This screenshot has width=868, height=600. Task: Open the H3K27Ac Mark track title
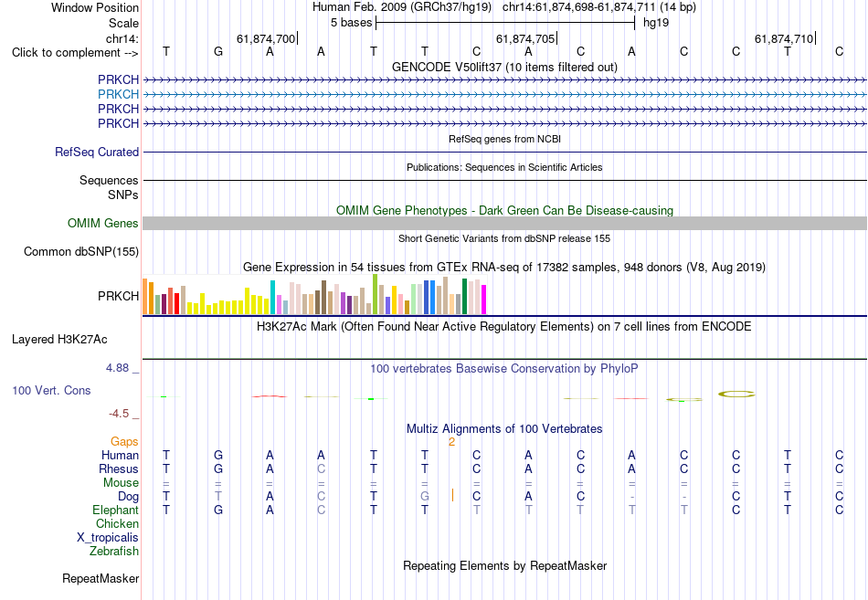tap(504, 327)
